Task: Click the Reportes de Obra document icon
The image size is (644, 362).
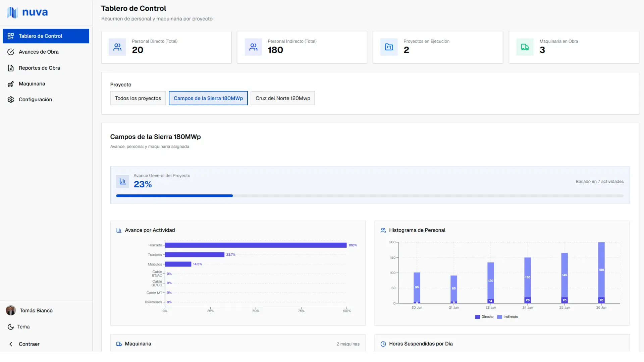Action: (11, 68)
